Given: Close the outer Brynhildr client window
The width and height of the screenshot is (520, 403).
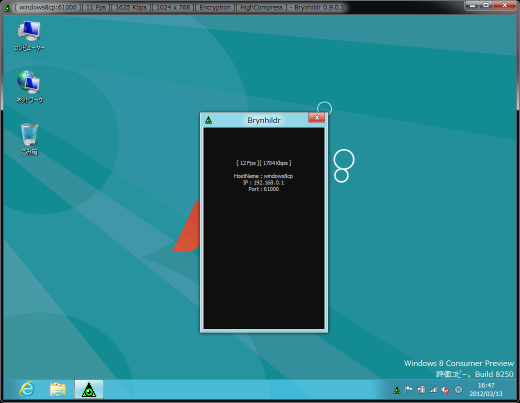Looking at the screenshot, I should [x=504, y=5].
